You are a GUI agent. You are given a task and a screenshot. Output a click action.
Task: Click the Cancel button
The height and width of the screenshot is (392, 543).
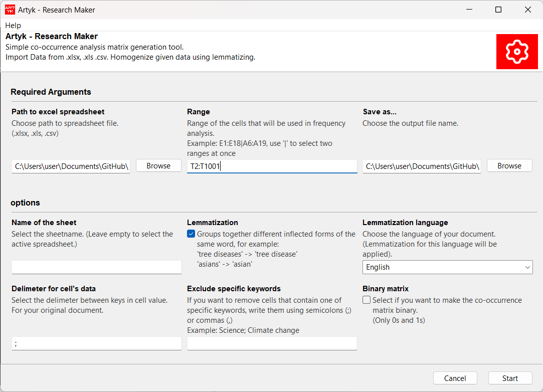(455, 378)
